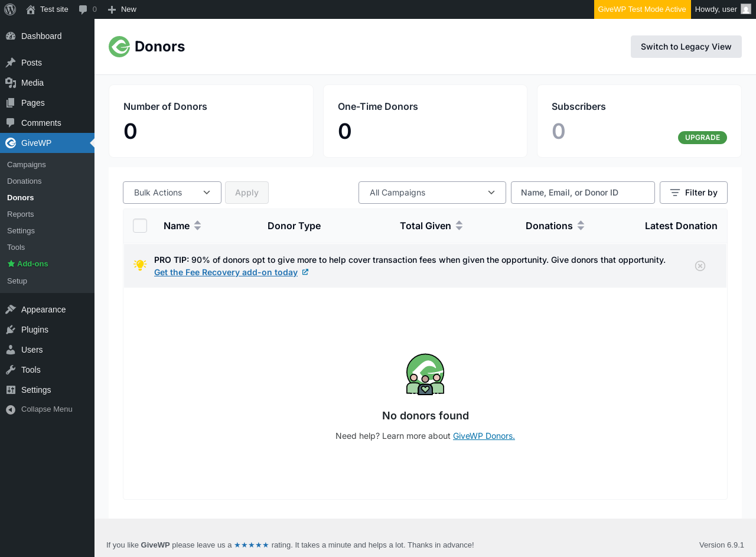Click the green UPGRADE badge
This screenshot has height=557, width=756.
(x=702, y=138)
